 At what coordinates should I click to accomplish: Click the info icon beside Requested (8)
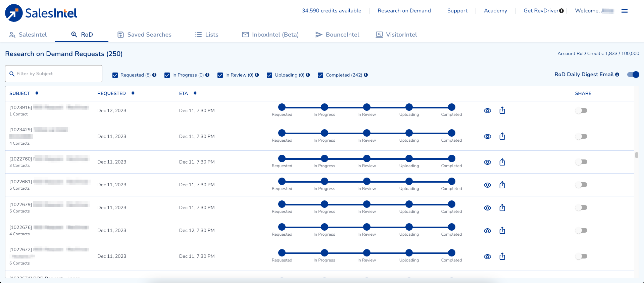[x=154, y=75]
